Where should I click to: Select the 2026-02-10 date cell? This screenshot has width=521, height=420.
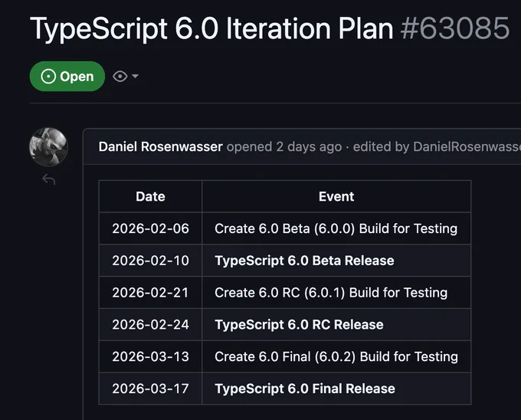150,260
